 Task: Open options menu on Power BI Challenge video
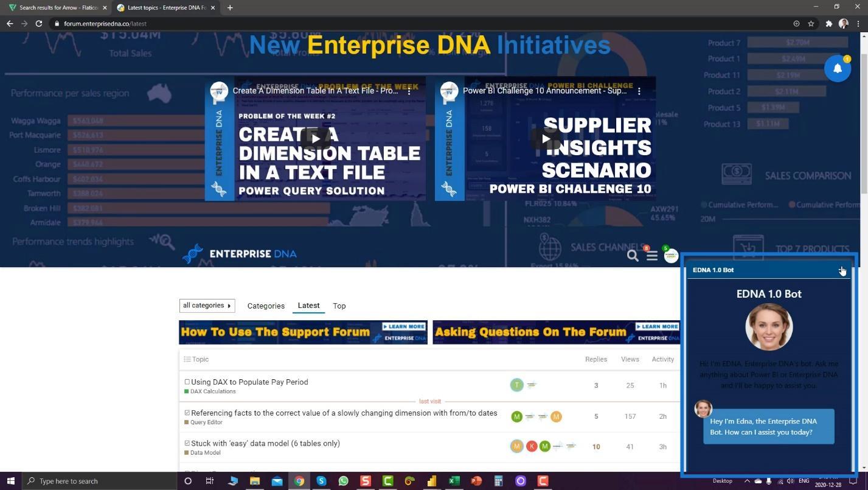pyautogui.click(x=639, y=91)
